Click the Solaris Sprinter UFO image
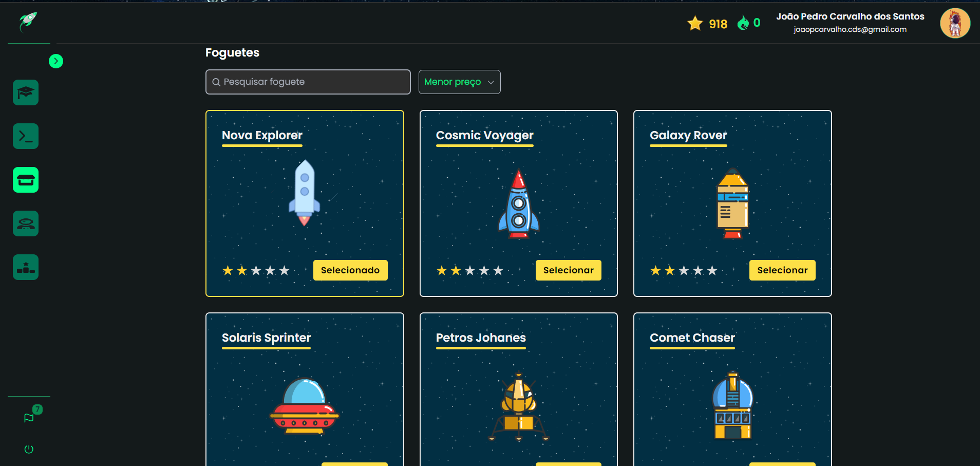 [x=305, y=406]
